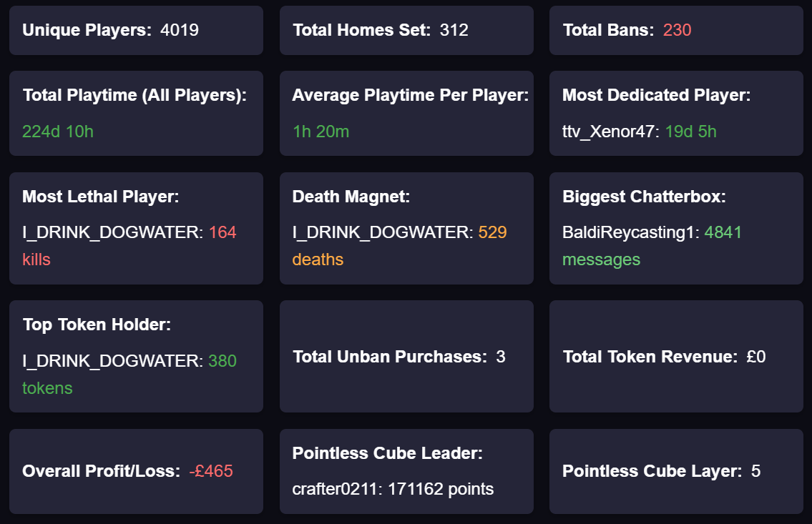Click the Total Unban Purchases card

[x=406, y=356]
